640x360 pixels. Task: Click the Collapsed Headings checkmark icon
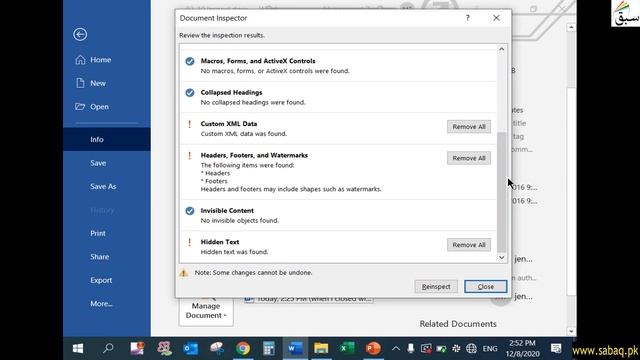[x=190, y=93]
